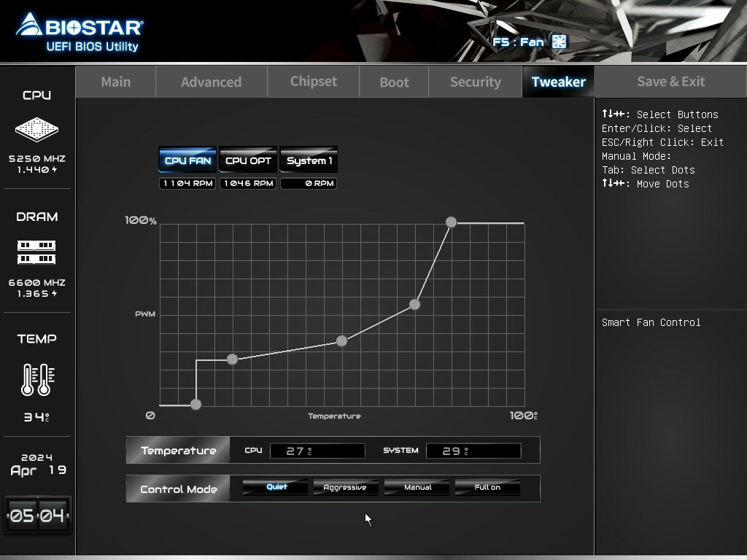Click the BIOSTAR logo
The height and width of the screenshot is (560, 747).
click(79, 31)
